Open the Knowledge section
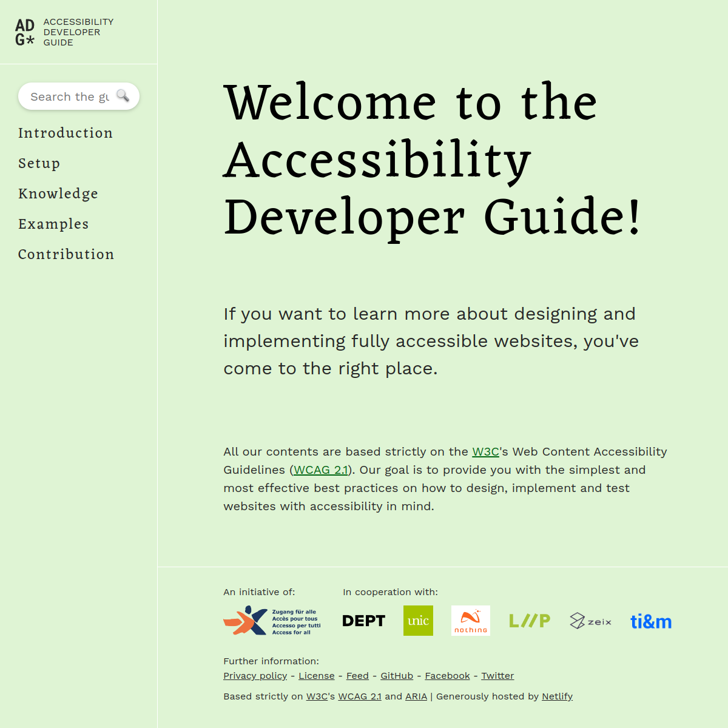This screenshot has height=728, width=728. coord(58,194)
